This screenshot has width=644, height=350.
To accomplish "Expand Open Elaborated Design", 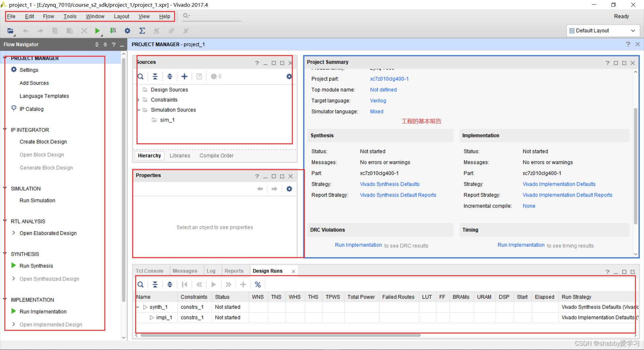I will click(13, 233).
